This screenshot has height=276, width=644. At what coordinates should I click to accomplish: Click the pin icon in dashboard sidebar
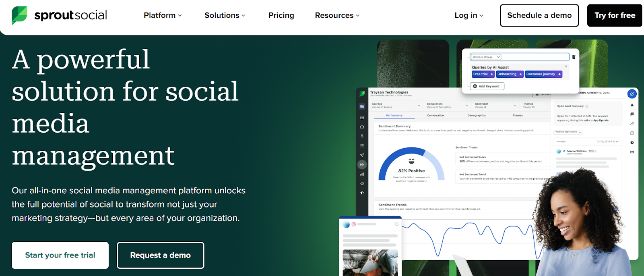[x=362, y=136]
